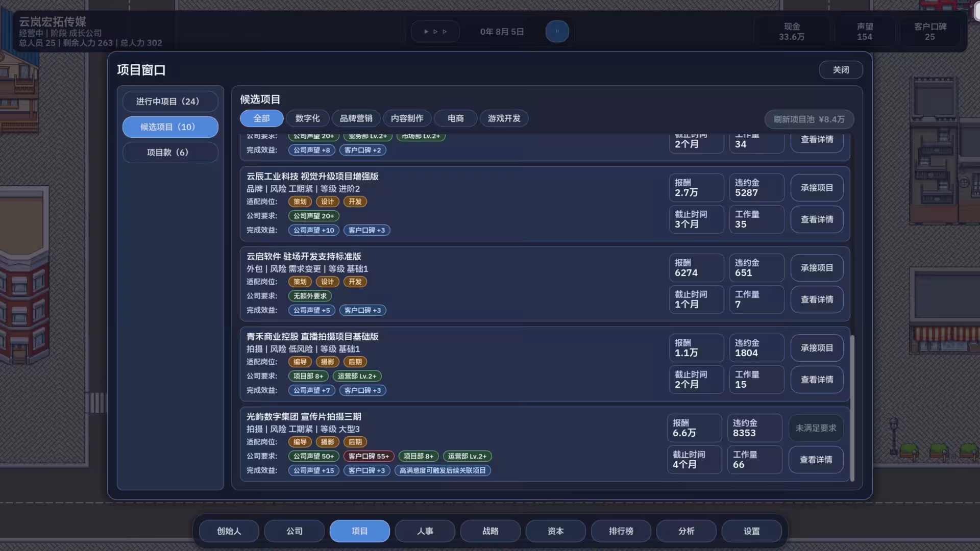The width and height of the screenshot is (980, 551).
Task: Click the game speed arrows control
Action: [435, 32]
